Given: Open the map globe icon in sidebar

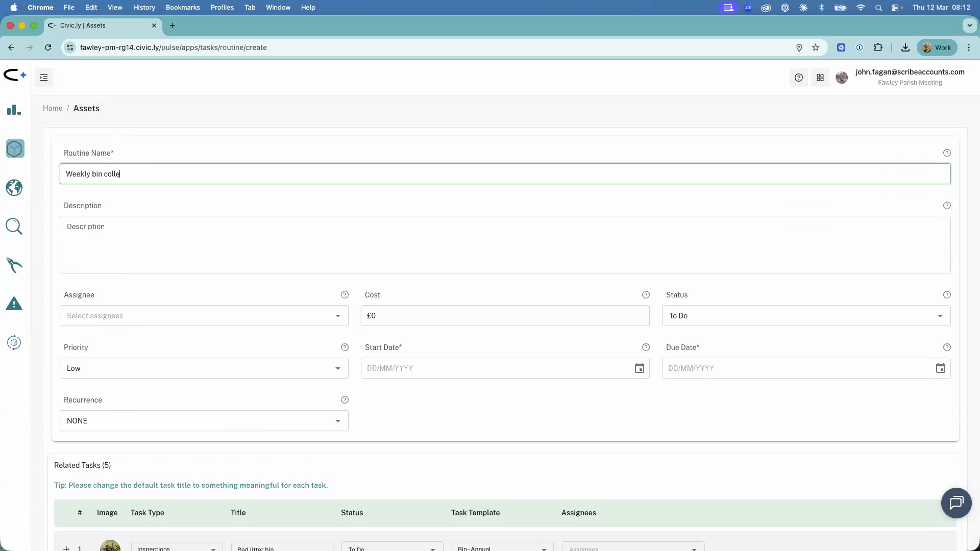Looking at the screenshot, I should [x=14, y=187].
